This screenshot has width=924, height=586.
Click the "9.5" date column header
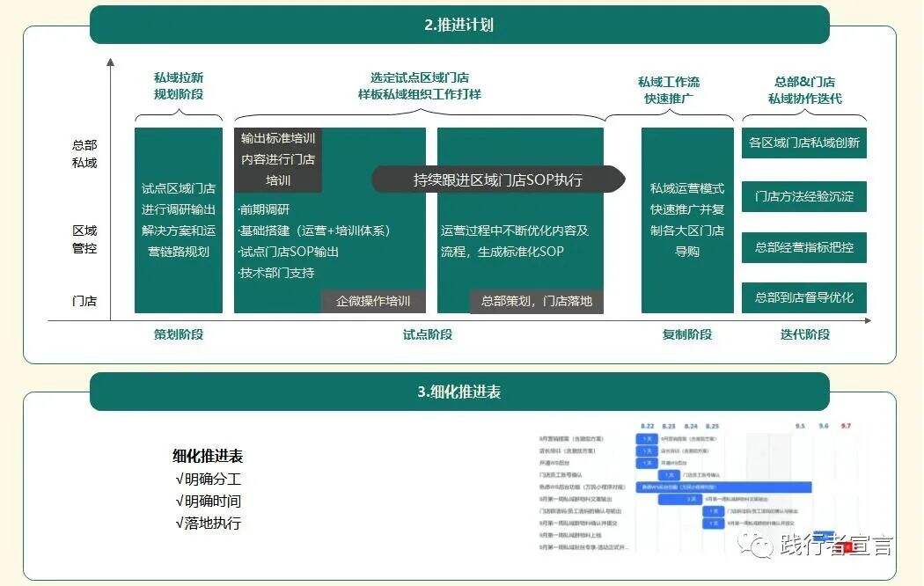pos(800,426)
